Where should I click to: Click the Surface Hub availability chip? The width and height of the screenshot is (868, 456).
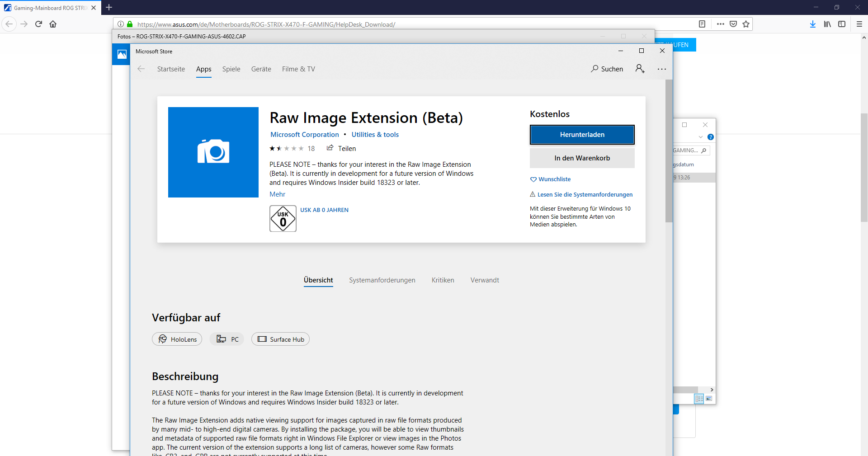pyautogui.click(x=280, y=339)
